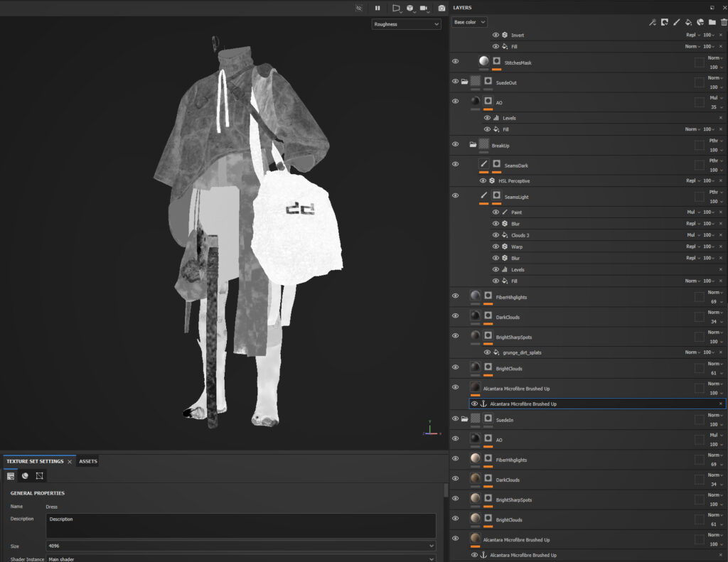Screen dimensions: 728x562
Task: Select the SeamsDark layer
Action: pos(516,166)
